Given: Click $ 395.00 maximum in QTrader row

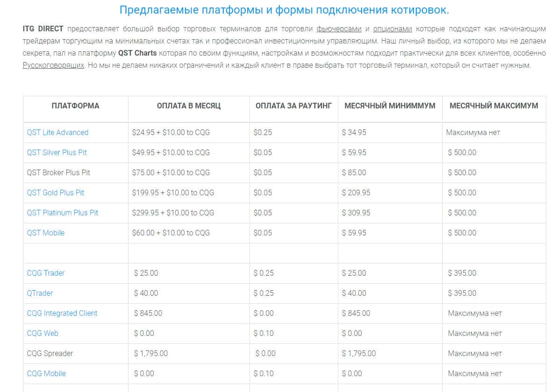Looking at the screenshot, I should pyautogui.click(x=462, y=293).
